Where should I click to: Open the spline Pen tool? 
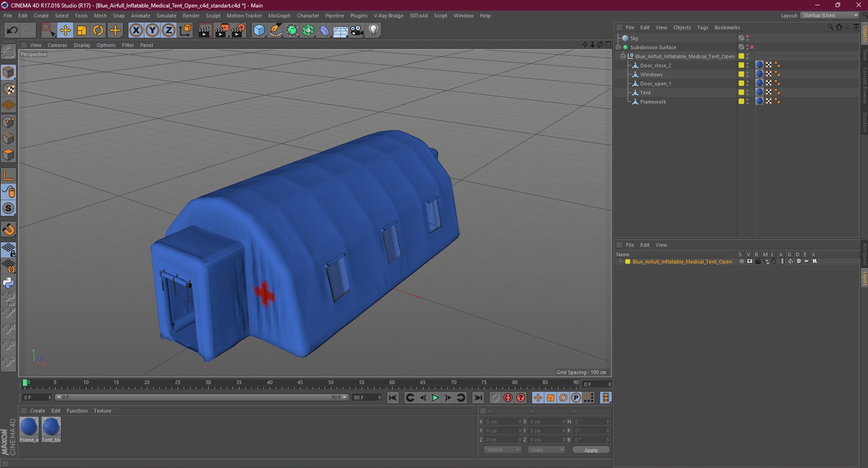tap(275, 30)
